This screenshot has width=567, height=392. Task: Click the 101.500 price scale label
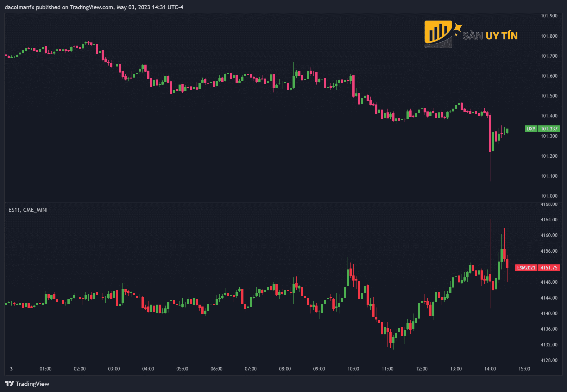click(549, 96)
